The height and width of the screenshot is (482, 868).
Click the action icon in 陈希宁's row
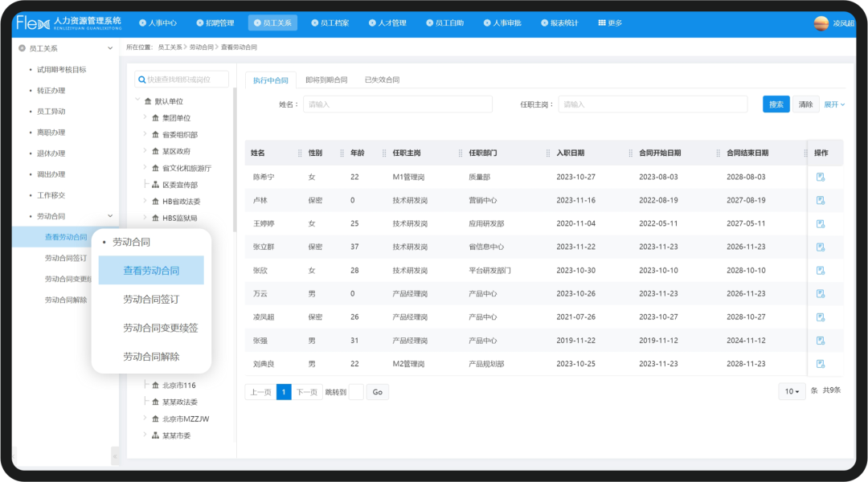[821, 177]
